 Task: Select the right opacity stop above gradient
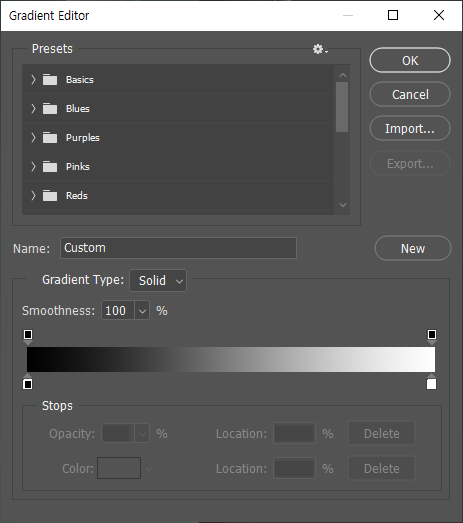tap(432, 336)
